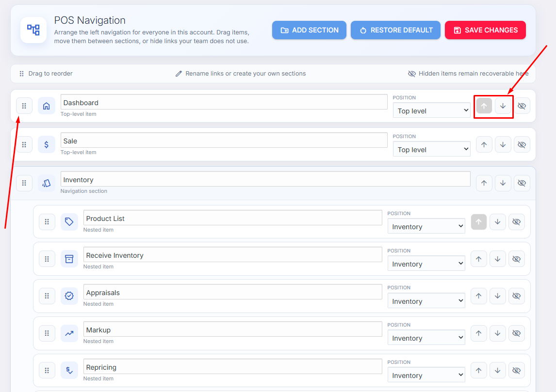
Task: Hide the Markup link
Action: pos(516,333)
